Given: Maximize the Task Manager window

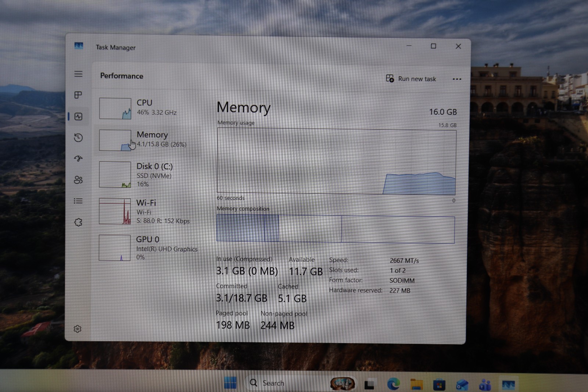Looking at the screenshot, I should pos(434,46).
